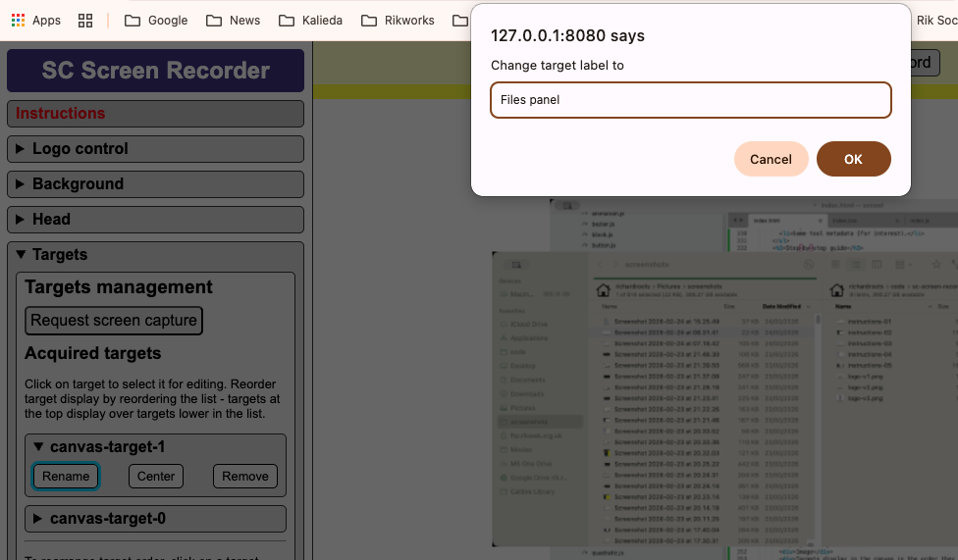Open the Instructions section
Image resolution: width=958 pixels, height=560 pixels.
point(155,114)
